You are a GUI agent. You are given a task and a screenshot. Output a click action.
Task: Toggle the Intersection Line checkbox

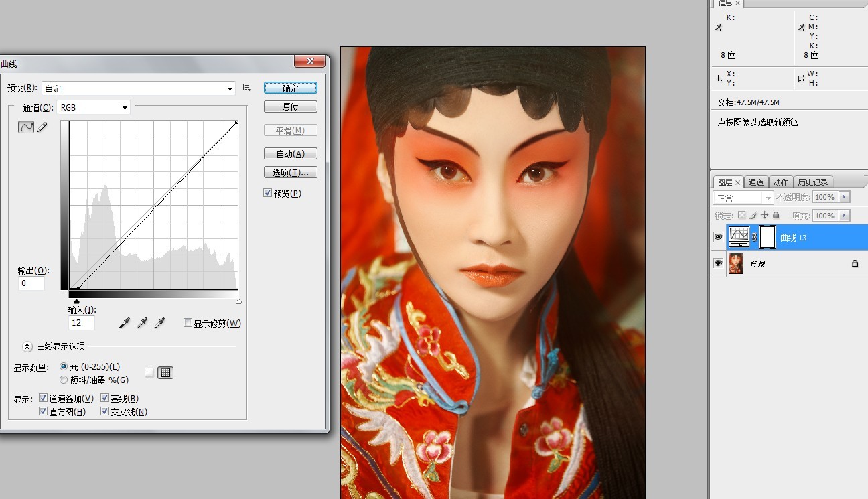click(x=104, y=411)
